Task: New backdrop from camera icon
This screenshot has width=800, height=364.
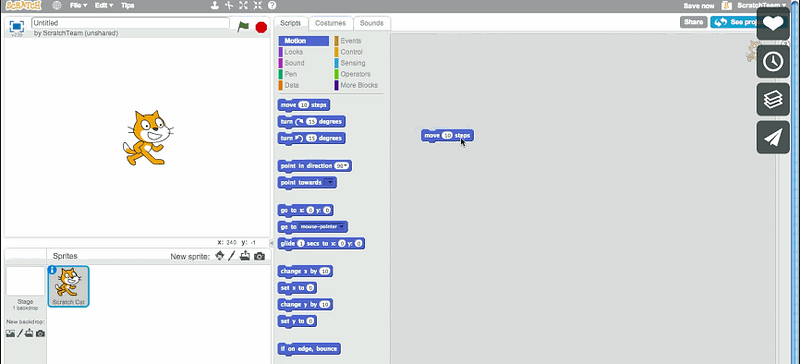Action: pos(40,333)
